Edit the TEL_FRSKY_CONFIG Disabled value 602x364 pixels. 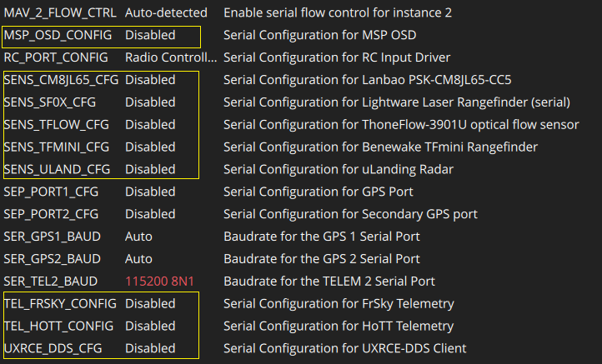[x=150, y=303]
